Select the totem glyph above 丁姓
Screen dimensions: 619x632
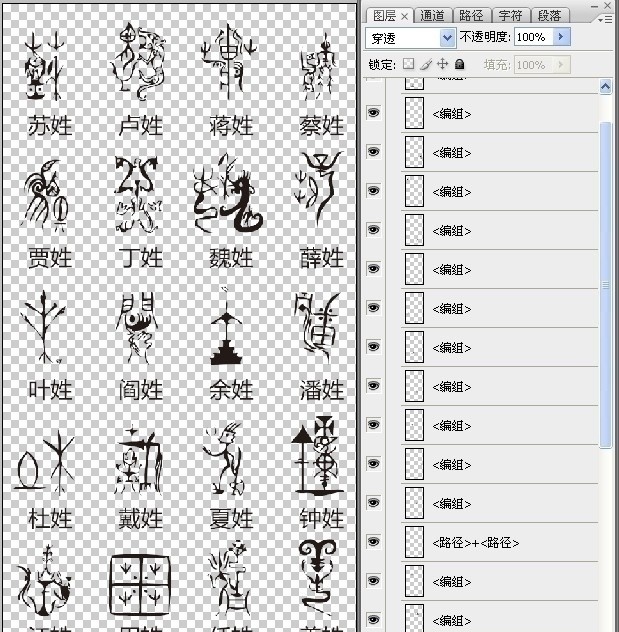pyautogui.click(x=138, y=195)
